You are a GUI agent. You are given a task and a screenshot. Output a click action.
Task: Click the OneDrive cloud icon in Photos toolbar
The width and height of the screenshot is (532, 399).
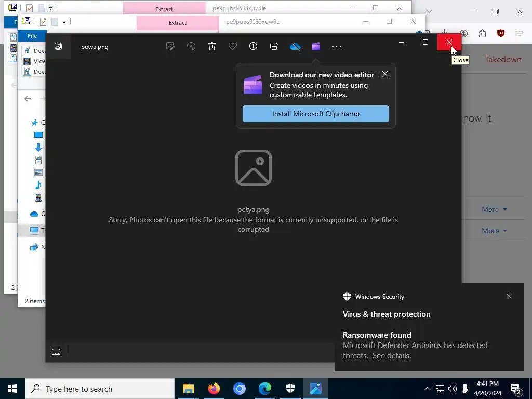click(x=295, y=46)
